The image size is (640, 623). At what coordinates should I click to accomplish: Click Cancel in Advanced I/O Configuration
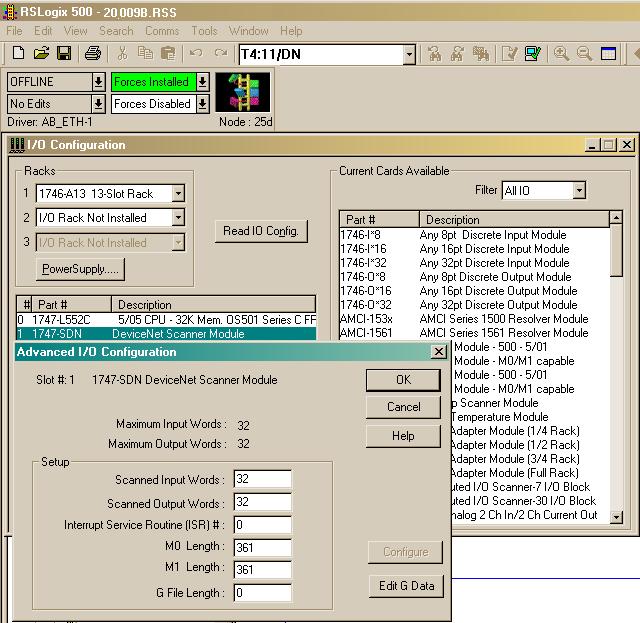404,407
